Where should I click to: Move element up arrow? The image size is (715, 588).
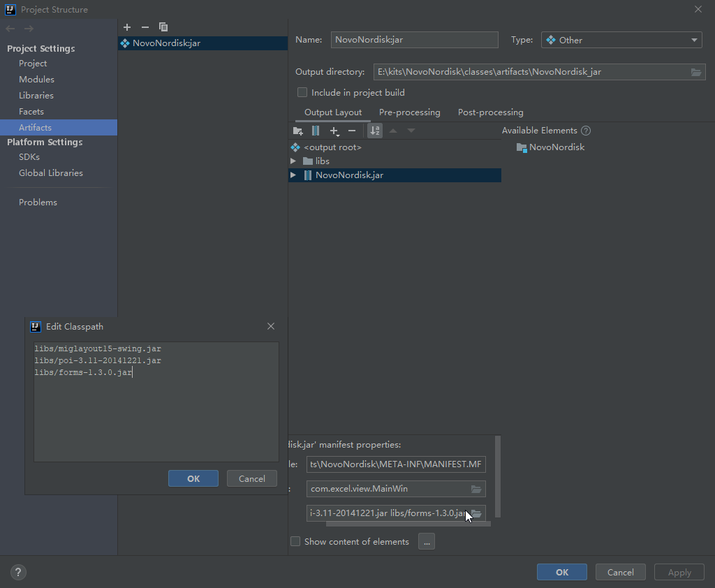[x=393, y=131]
